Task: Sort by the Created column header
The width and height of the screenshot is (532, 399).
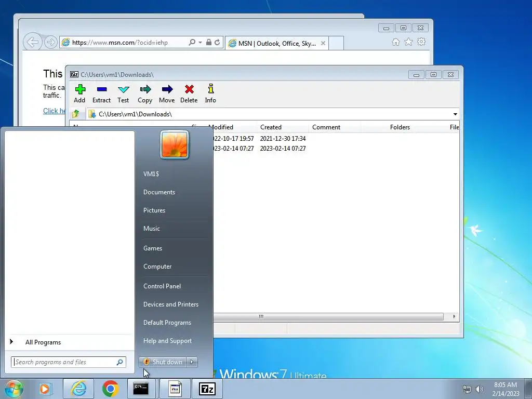Action: 282,127
